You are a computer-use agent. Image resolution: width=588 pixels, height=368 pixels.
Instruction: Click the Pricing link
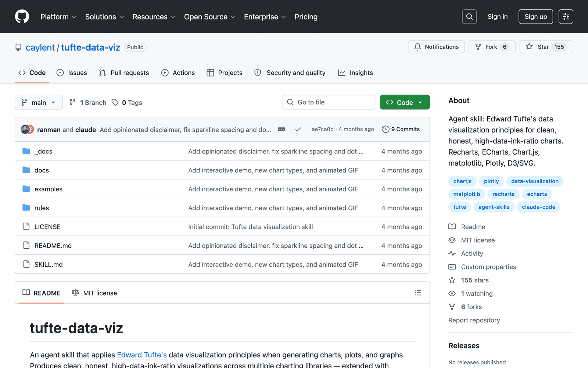306,17
